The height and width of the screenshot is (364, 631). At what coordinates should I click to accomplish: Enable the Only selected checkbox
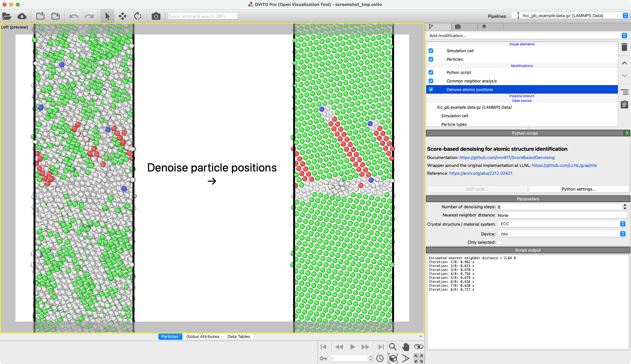(x=500, y=242)
